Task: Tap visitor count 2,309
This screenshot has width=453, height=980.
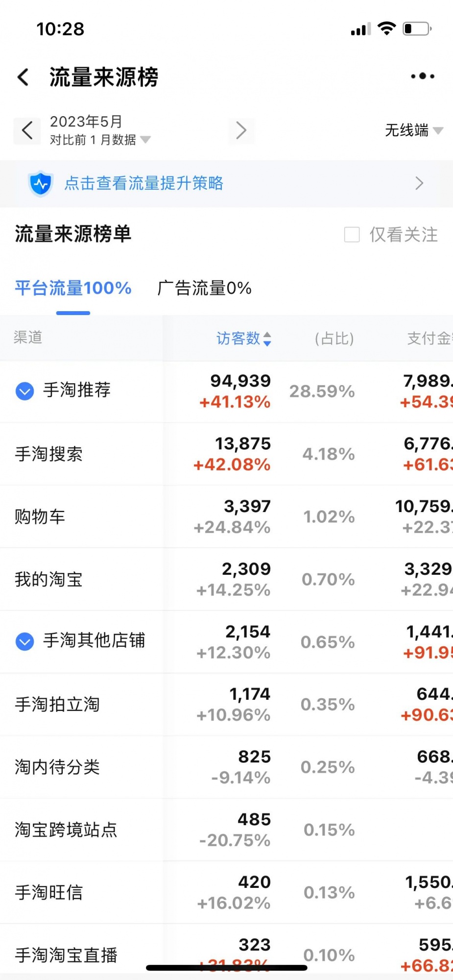Action: point(246,569)
